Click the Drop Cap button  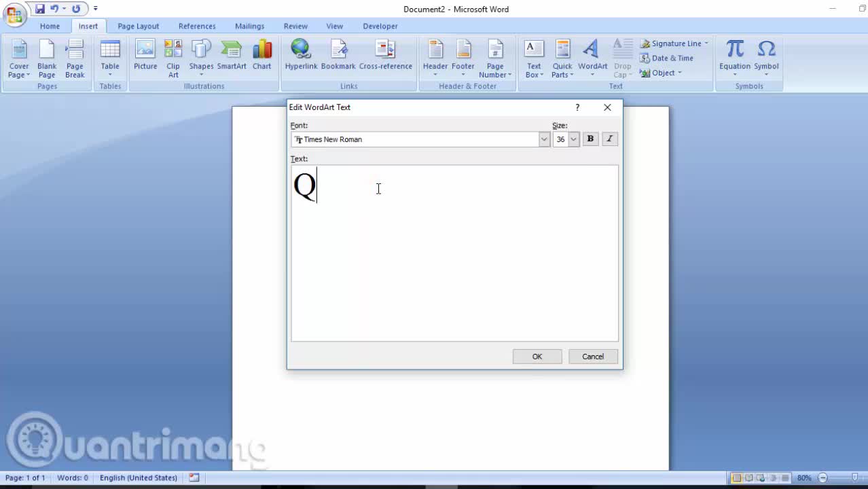[623, 59]
